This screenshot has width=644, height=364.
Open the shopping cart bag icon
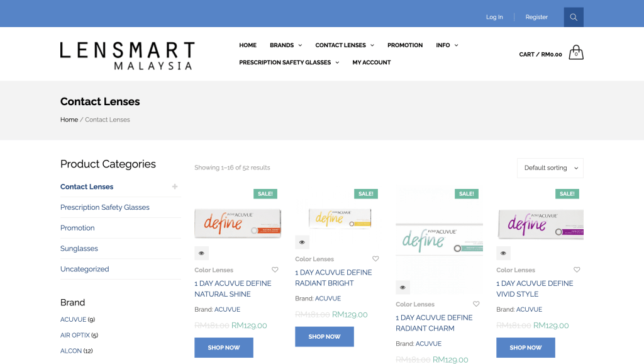tap(575, 54)
